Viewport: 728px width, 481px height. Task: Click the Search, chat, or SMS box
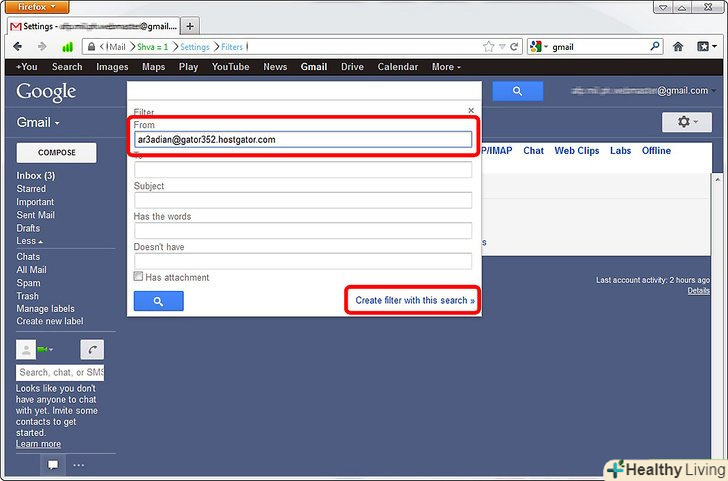(x=60, y=373)
